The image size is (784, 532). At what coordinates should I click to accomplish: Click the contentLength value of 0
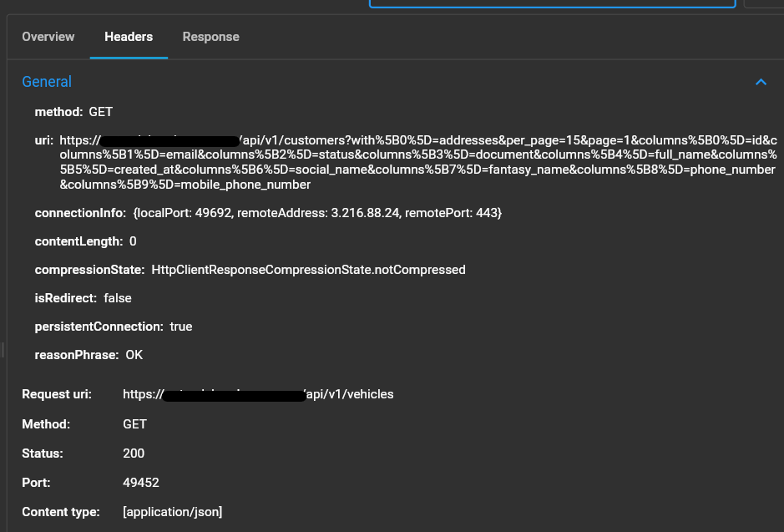(x=133, y=241)
